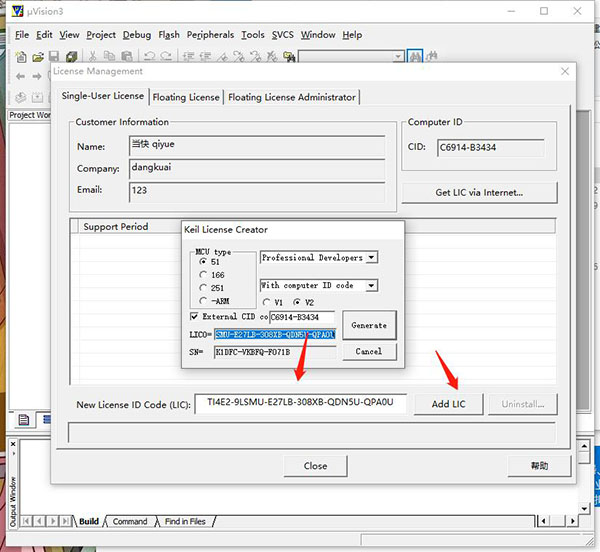Screen dimensions: 600x552
Task: Select the 251 MCU type radio
Action: 203,288
